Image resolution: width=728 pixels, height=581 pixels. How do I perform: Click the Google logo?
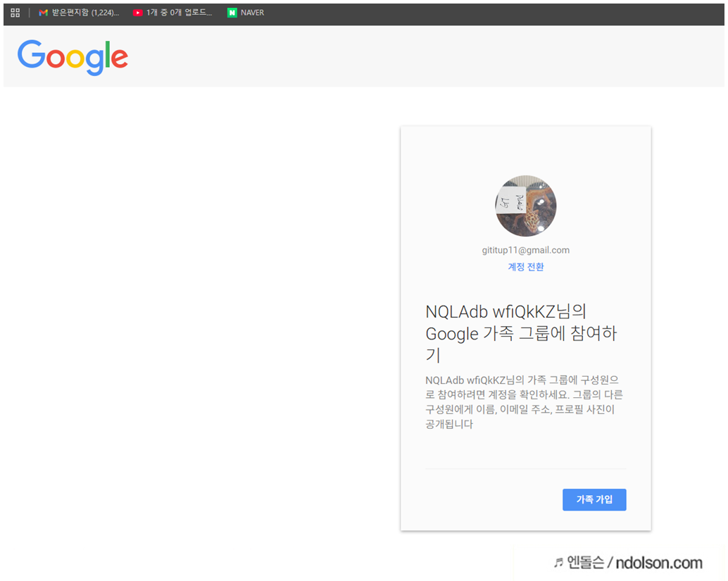pos(73,57)
